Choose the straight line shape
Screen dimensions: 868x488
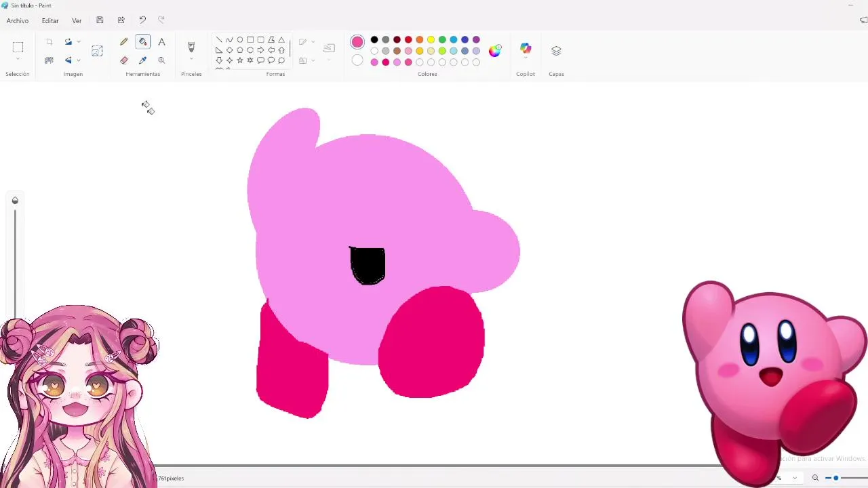(x=219, y=40)
